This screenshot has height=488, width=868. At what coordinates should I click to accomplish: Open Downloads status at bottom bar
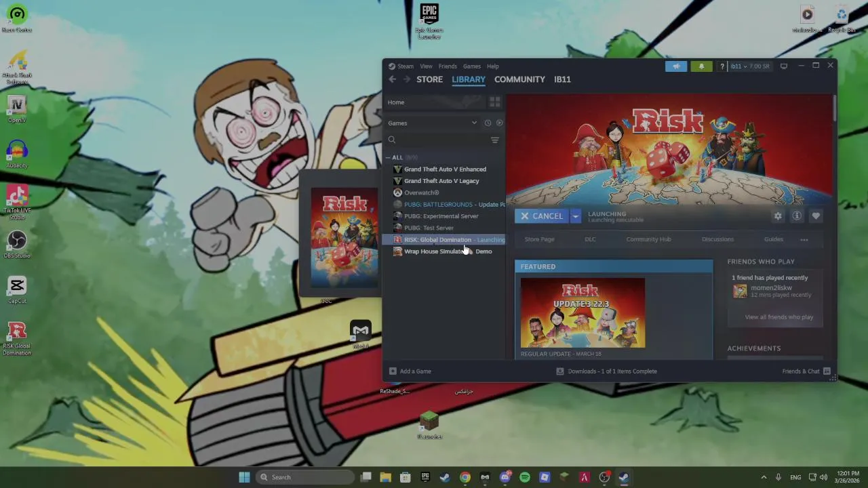point(606,371)
